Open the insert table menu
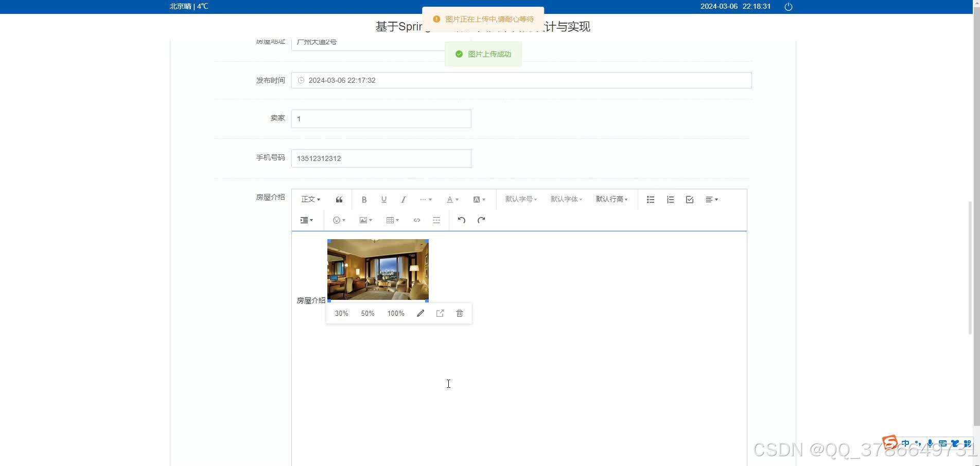This screenshot has height=466, width=980. click(392, 220)
